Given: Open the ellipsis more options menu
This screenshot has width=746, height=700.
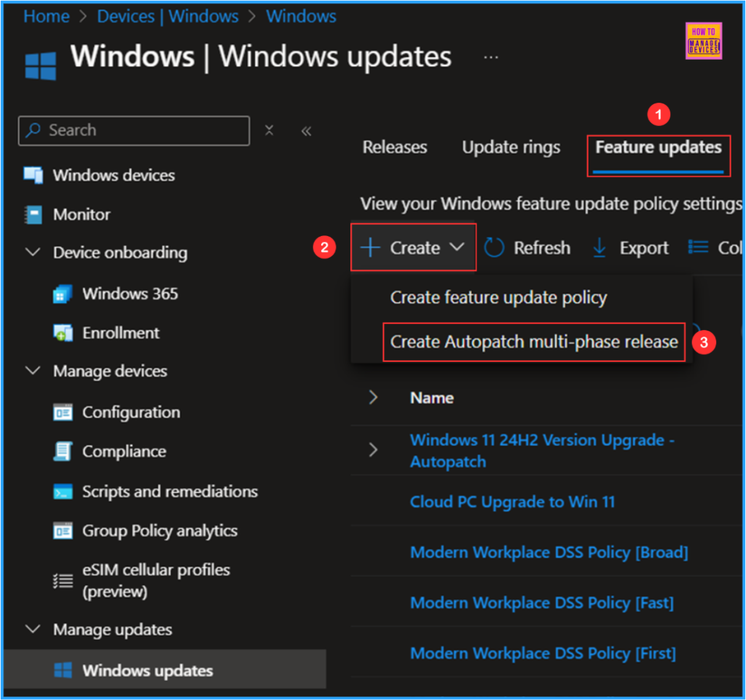Looking at the screenshot, I should click(491, 58).
